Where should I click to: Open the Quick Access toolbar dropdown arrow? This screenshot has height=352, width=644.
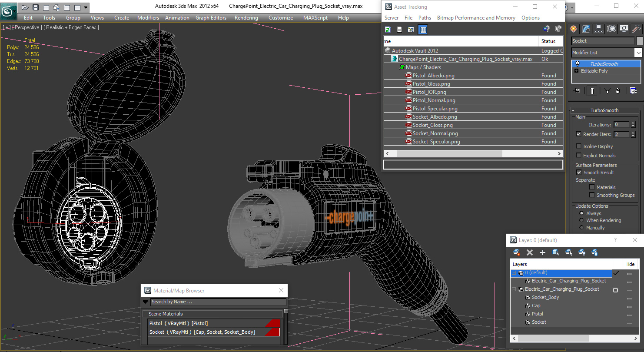pos(86,7)
